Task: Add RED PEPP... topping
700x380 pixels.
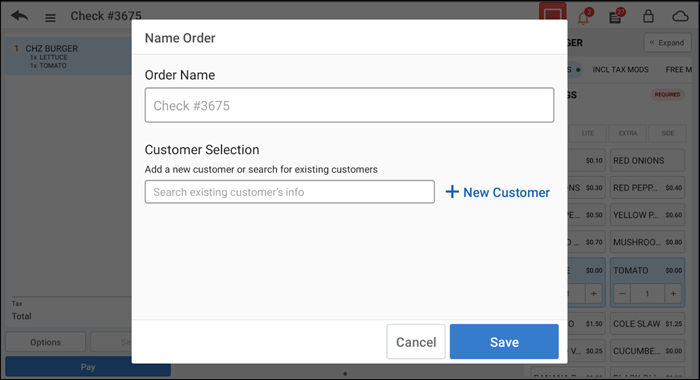Action: coord(647,188)
